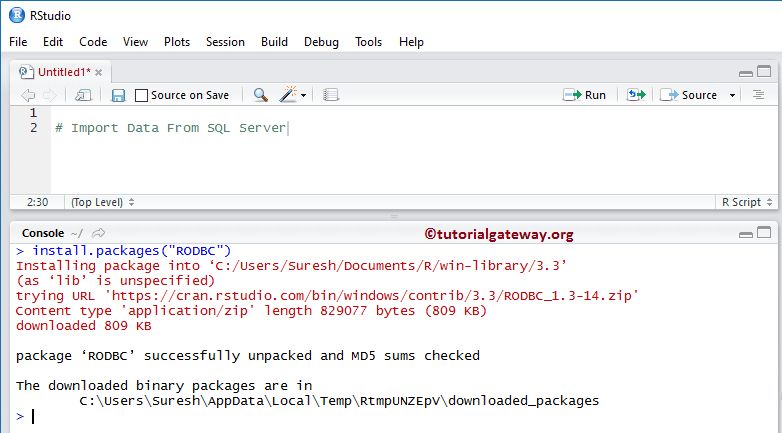Click the 'Content type application/zip' line
Viewport: 782px width, 433px height.
click(x=251, y=311)
